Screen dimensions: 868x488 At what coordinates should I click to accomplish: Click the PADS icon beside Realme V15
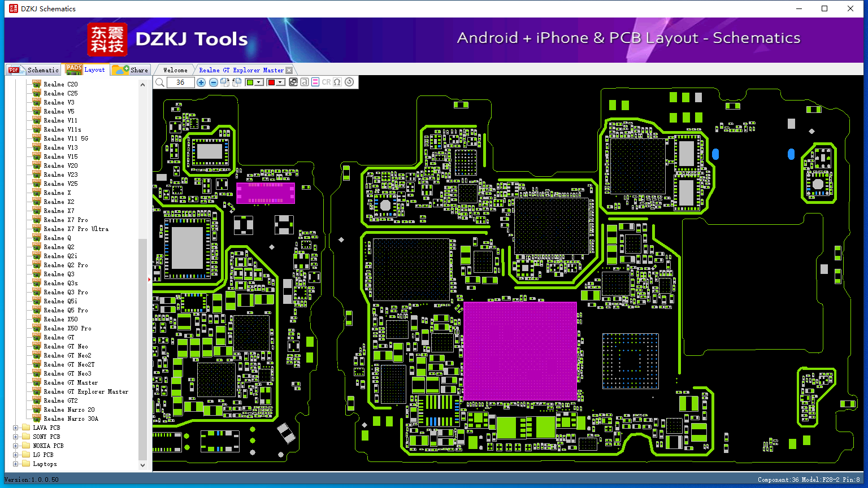[x=37, y=156]
